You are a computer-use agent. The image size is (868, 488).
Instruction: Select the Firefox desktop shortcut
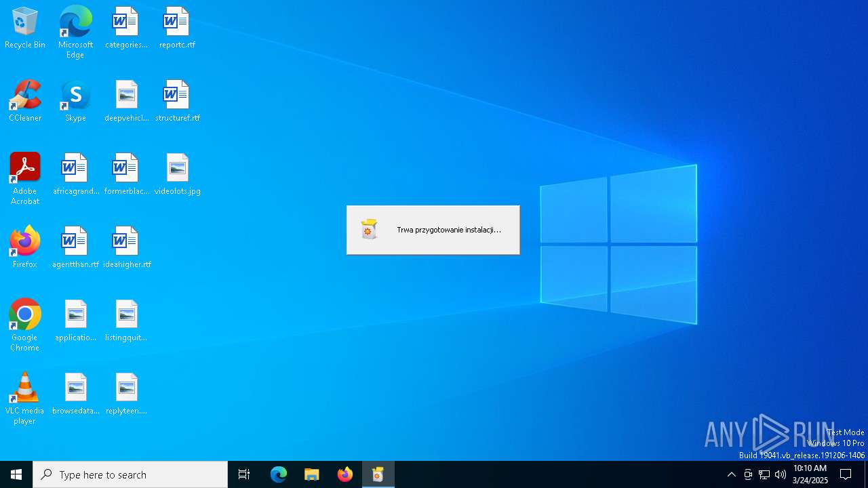click(24, 247)
